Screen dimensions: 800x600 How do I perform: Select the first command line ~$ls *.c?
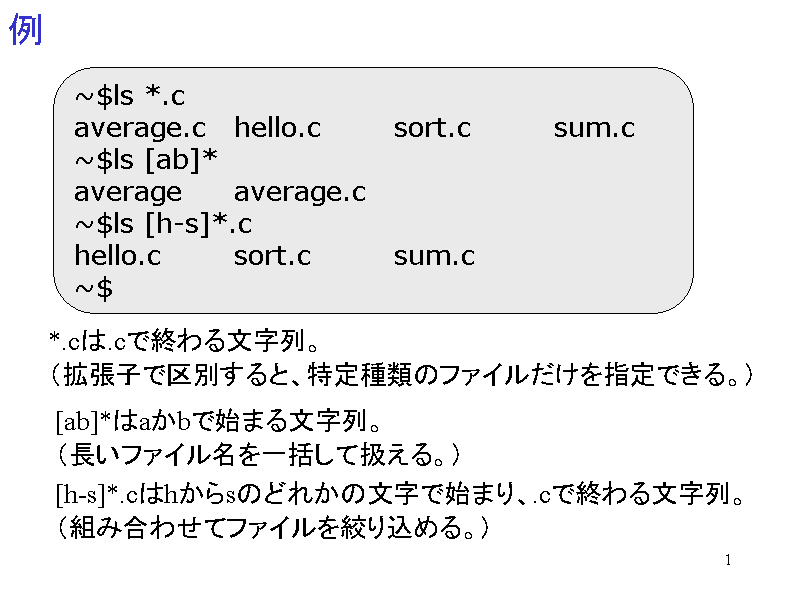(130, 96)
